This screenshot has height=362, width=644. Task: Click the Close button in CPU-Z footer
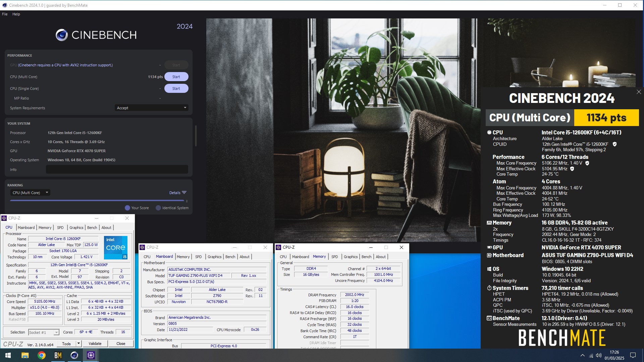click(x=121, y=344)
